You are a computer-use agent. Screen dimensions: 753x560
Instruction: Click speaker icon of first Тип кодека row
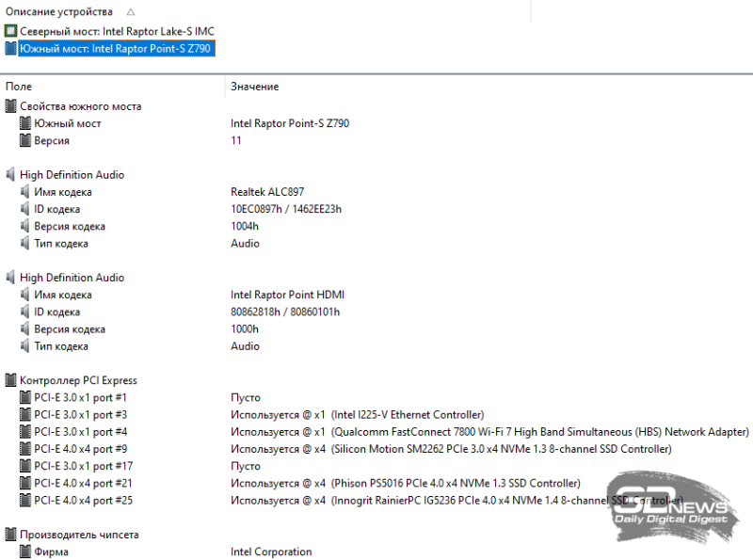pos(25,244)
